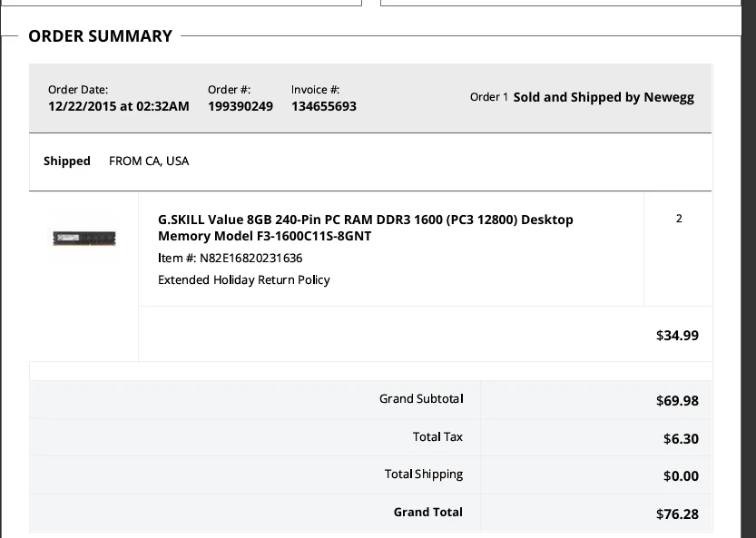Click the Total Shipping label
This screenshot has width=756, height=538.
[423, 474]
